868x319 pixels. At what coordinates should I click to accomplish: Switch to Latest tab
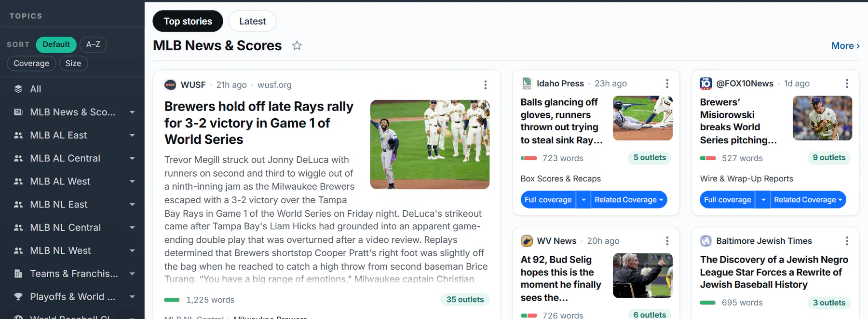pyautogui.click(x=253, y=21)
